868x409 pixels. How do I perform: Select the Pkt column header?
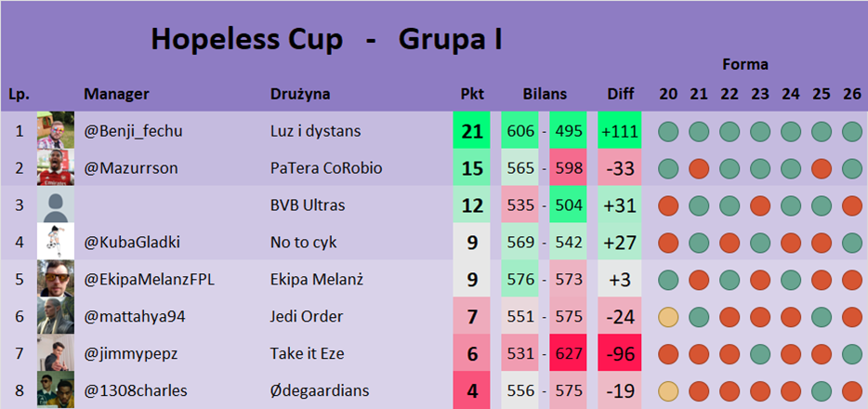tap(472, 94)
